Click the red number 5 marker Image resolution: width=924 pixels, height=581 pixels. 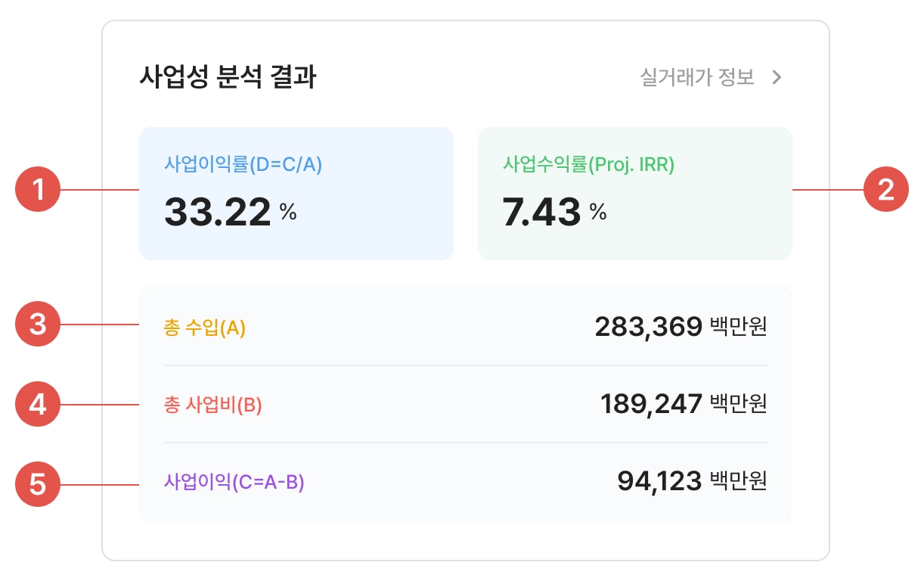pyautogui.click(x=38, y=484)
